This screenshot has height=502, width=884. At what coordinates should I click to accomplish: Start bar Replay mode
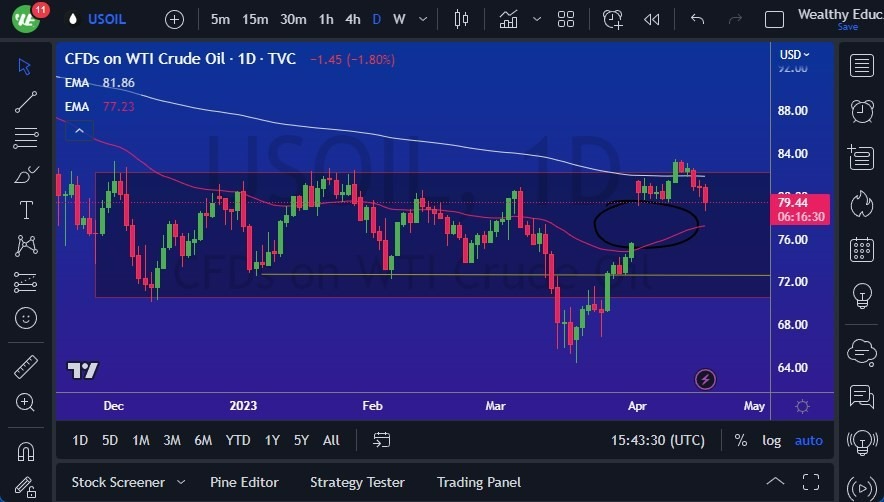pyautogui.click(x=652, y=20)
